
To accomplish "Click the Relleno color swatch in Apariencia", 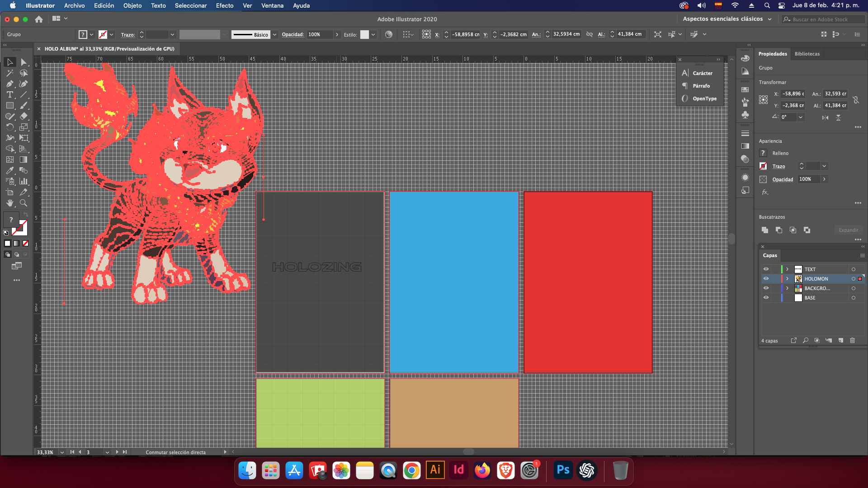I will coord(764,153).
